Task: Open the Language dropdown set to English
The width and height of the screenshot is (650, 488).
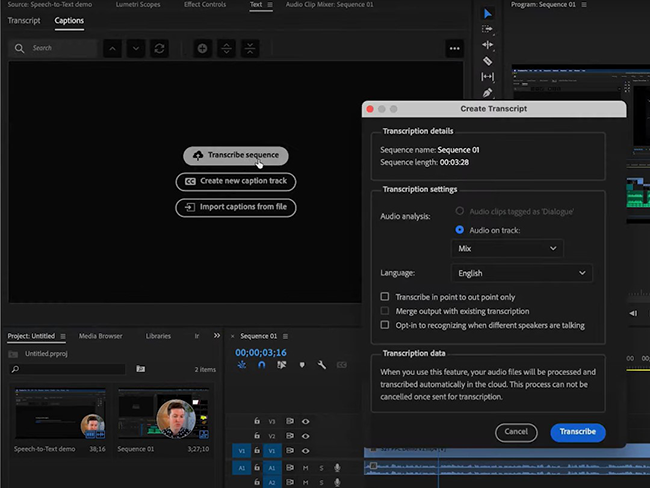Action: [521, 273]
